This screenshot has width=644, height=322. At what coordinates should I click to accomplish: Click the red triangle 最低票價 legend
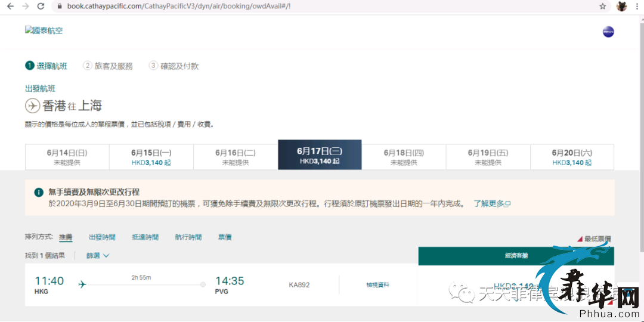595,239
